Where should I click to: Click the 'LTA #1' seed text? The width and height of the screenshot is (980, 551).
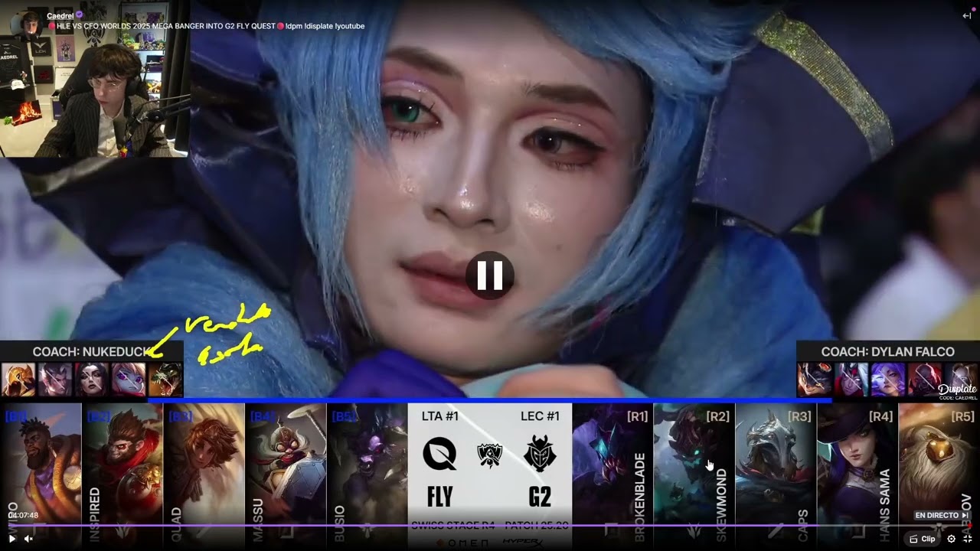440,416
